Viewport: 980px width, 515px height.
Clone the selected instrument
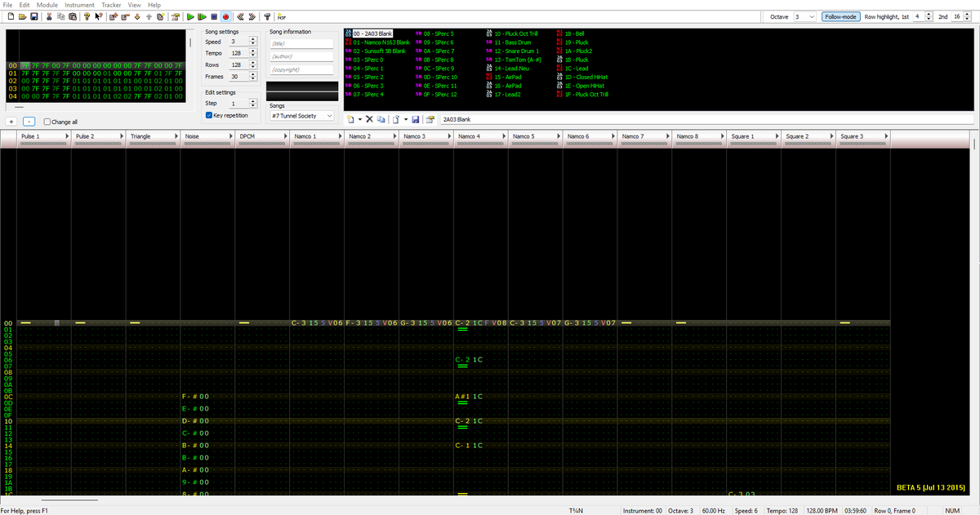[x=381, y=119]
